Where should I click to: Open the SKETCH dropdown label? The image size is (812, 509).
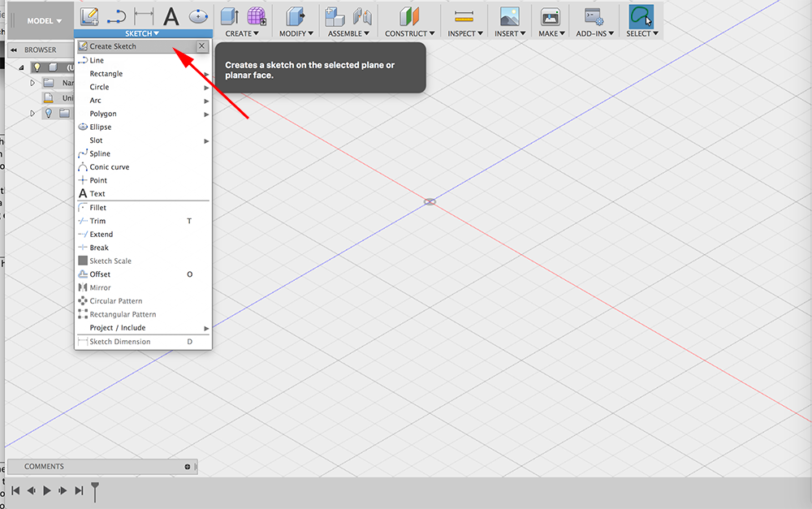click(142, 33)
